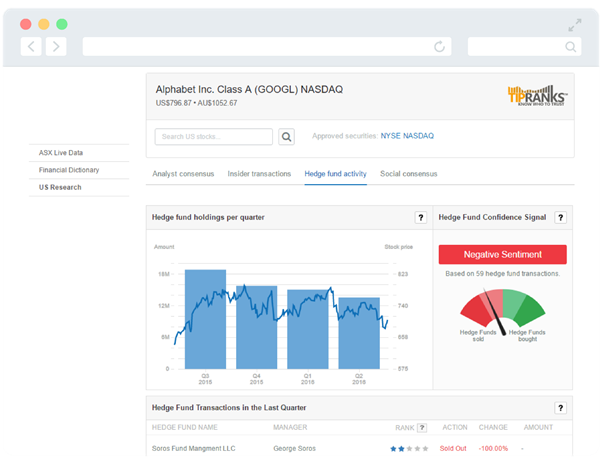Open Financial Dictionary in sidebar
Viewport: 602px width, 463px height.
click(69, 170)
